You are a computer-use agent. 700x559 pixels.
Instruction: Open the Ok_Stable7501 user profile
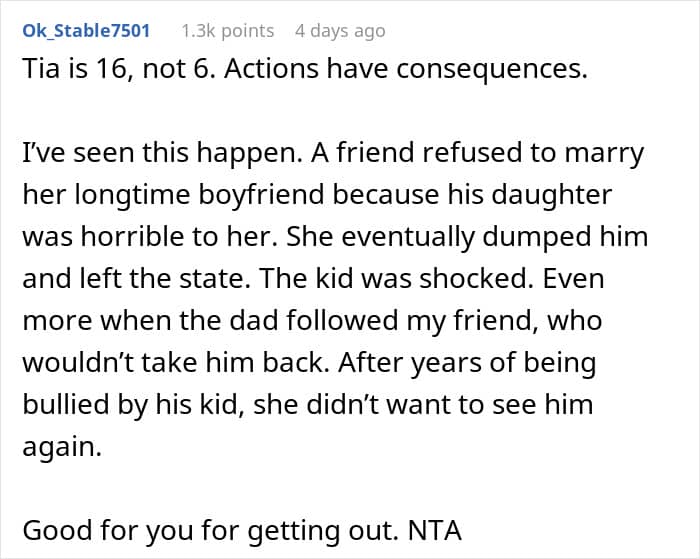click(86, 31)
